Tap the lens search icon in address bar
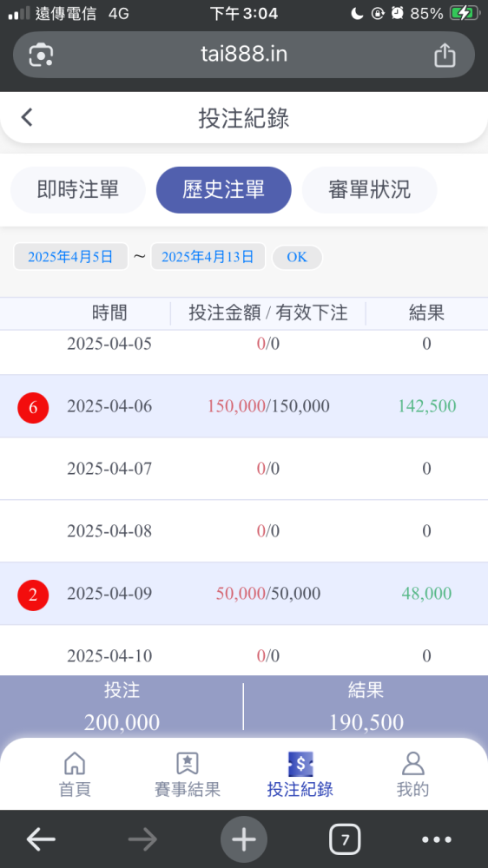Image resolution: width=488 pixels, height=868 pixels. point(41,55)
